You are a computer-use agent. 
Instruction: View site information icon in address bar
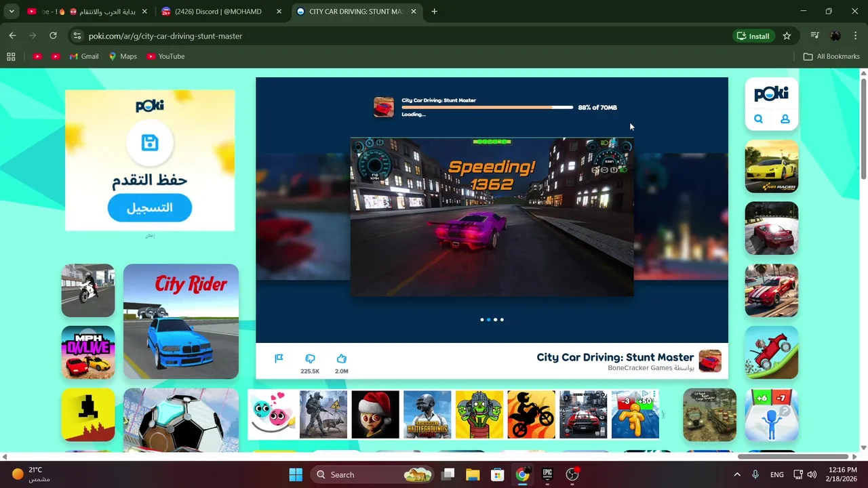(77, 36)
